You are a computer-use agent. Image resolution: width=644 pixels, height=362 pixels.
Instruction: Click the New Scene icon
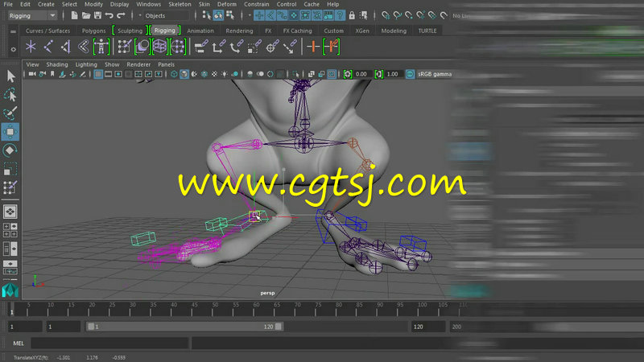74,15
